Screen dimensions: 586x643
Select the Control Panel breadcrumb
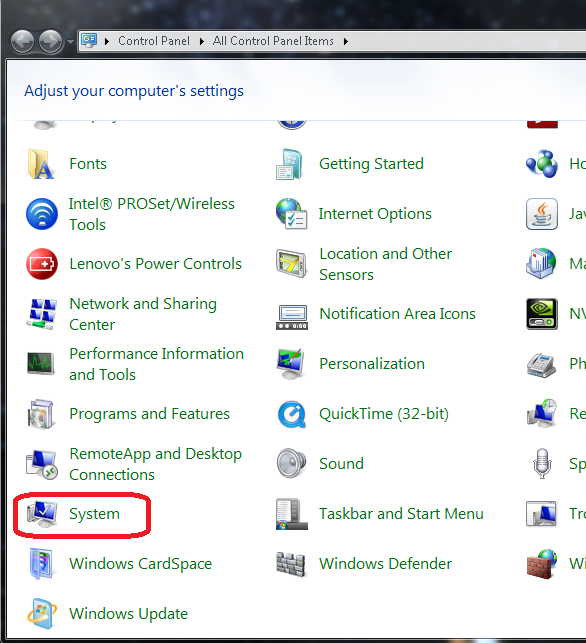154,41
